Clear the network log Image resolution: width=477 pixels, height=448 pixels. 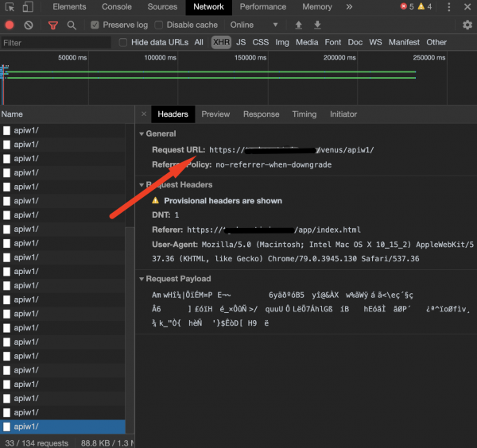click(29, 25)
